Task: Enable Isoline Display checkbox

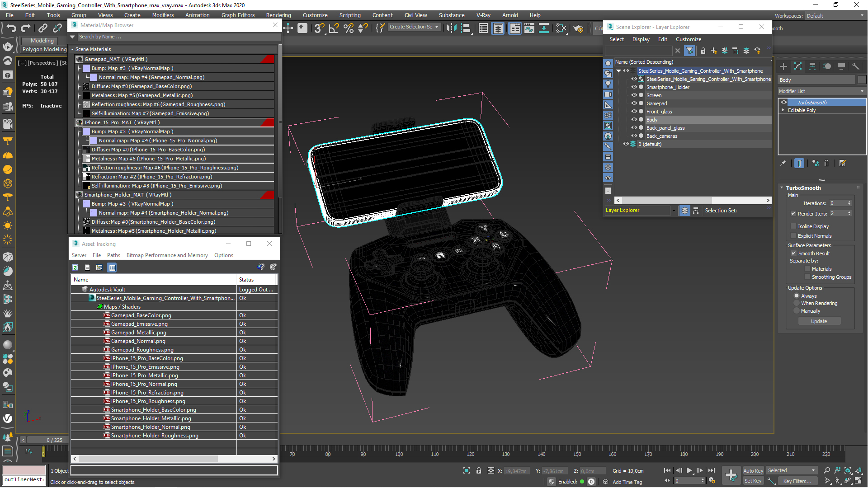Action: coord(793,226)
